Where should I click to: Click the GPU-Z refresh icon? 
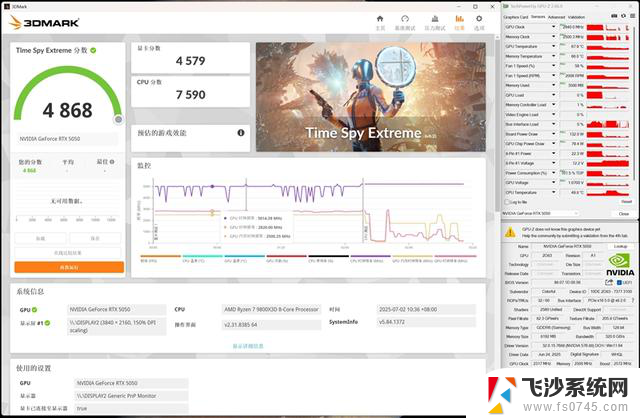pos(623,16)
